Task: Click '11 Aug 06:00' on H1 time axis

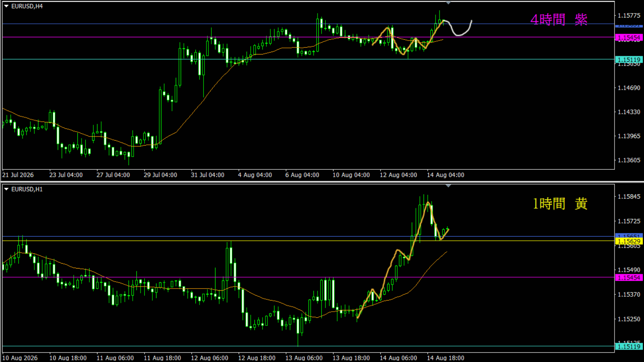Action: pos(115,358)
